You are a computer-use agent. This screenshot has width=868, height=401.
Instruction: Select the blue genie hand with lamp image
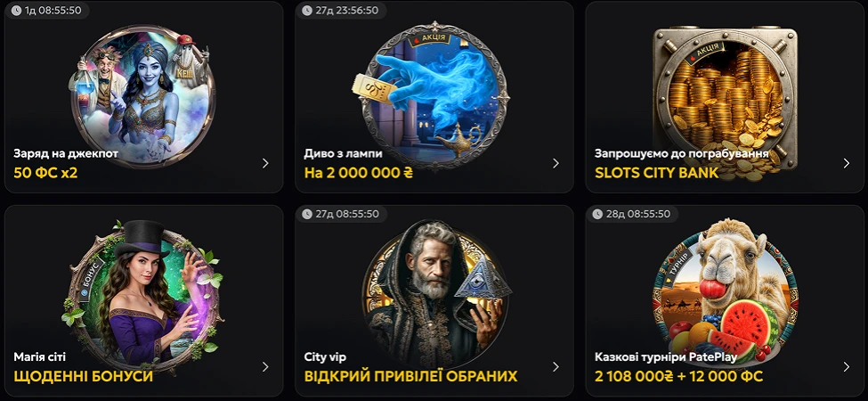click(x=430, y=95)
